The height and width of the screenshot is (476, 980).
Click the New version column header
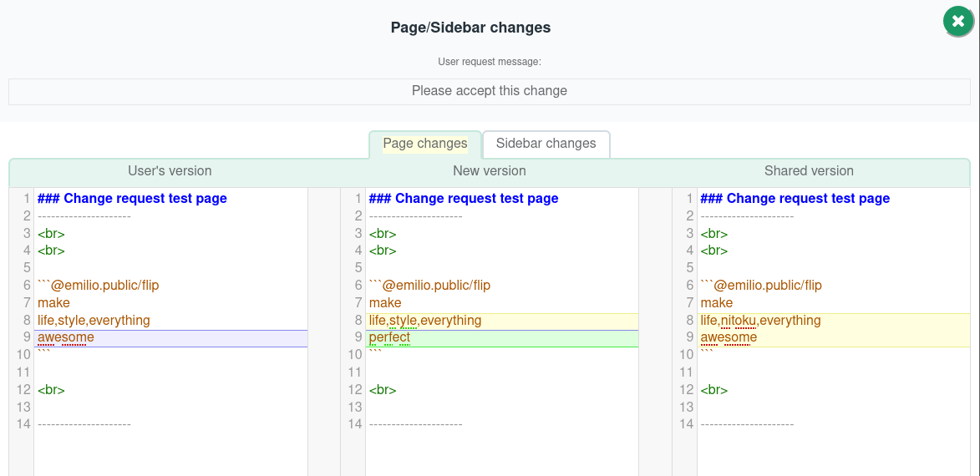click(x=490, y=170)
